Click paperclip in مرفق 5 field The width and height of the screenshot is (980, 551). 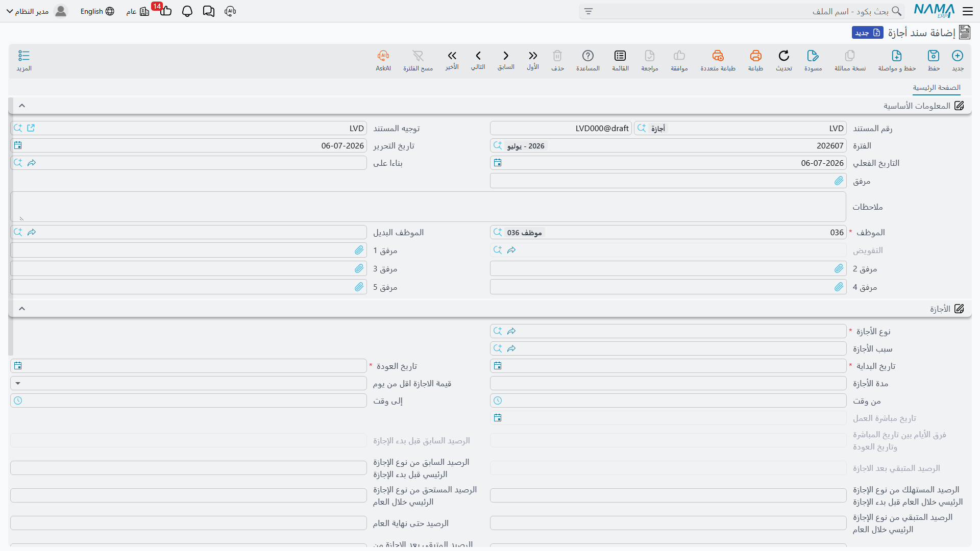point(359,287)
